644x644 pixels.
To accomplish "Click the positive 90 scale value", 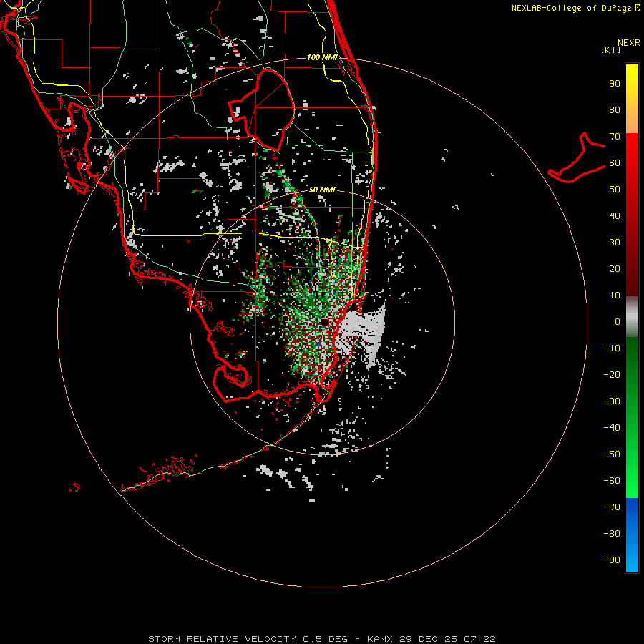I will 615,84.
